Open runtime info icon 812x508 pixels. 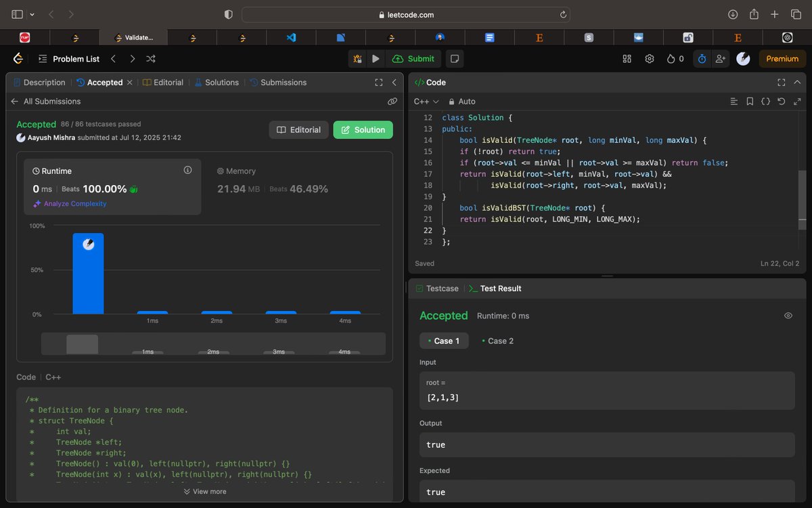click(187, 170)
